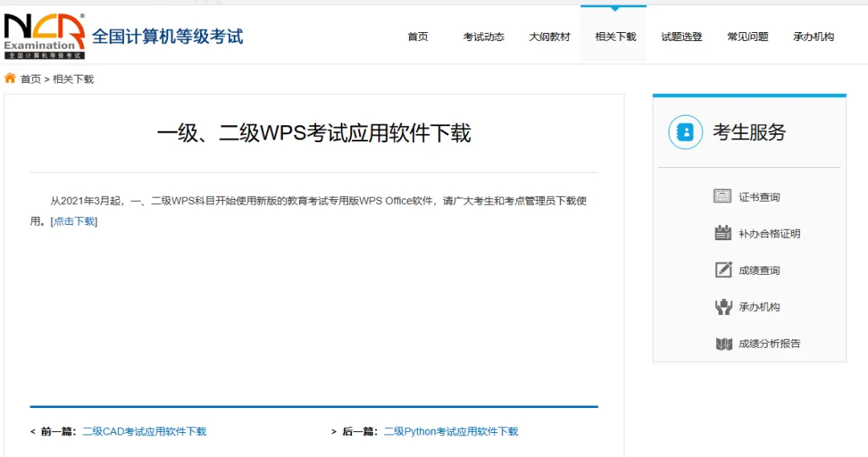The image size is (868, 457).
Task: Open the 考试动态 navigation item
Action: pyautogui.click(x=484, y=36)
